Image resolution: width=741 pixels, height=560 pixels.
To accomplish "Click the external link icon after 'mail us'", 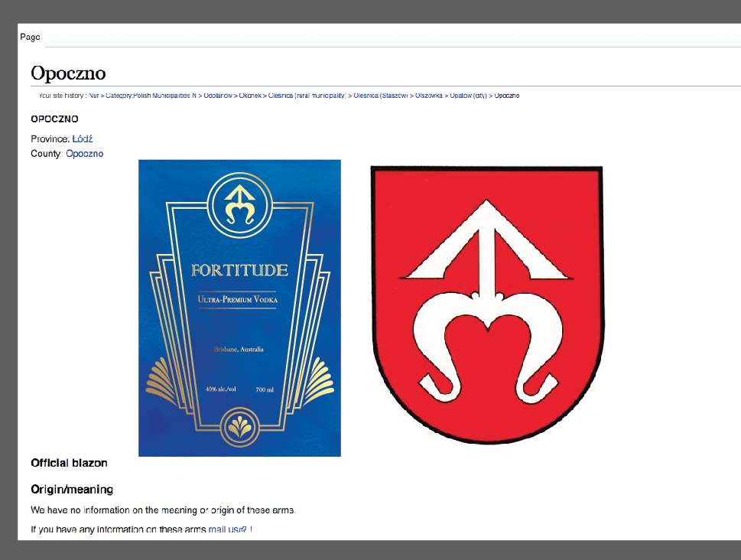I will [243, 529].
